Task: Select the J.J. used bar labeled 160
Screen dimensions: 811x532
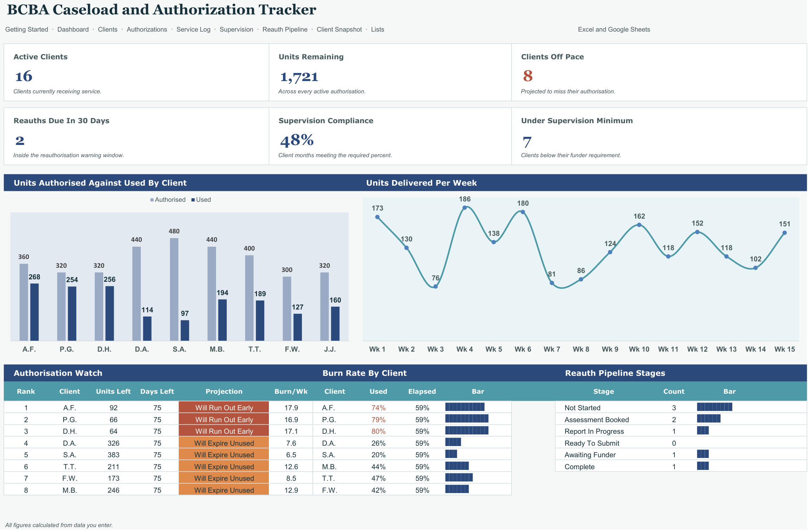Action: tap(335, 324)
